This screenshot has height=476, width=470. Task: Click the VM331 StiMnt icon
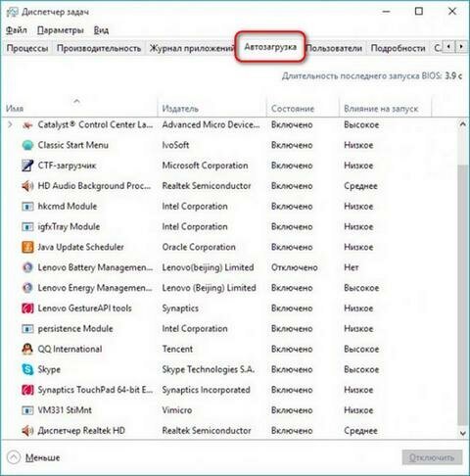click(27, 410)
